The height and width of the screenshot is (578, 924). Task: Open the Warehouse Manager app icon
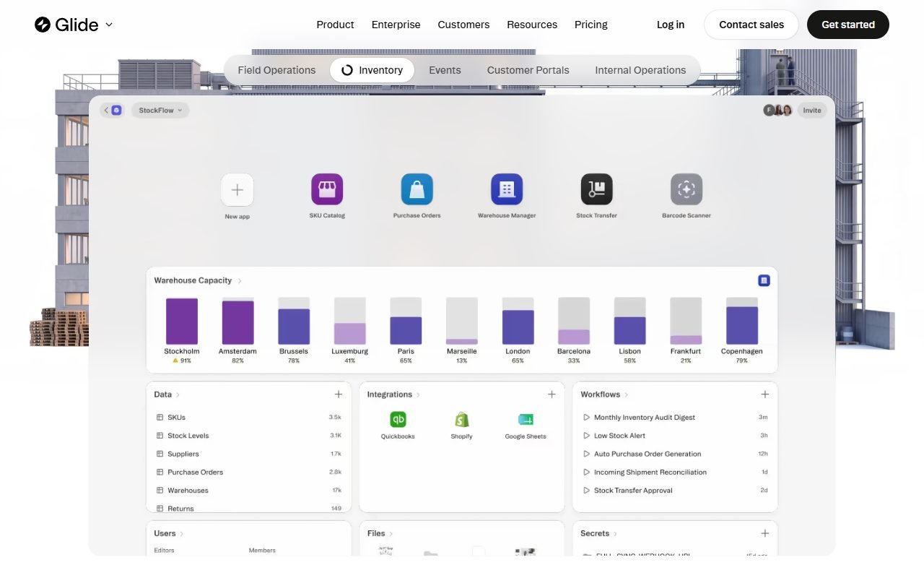(x=507, y=189)
